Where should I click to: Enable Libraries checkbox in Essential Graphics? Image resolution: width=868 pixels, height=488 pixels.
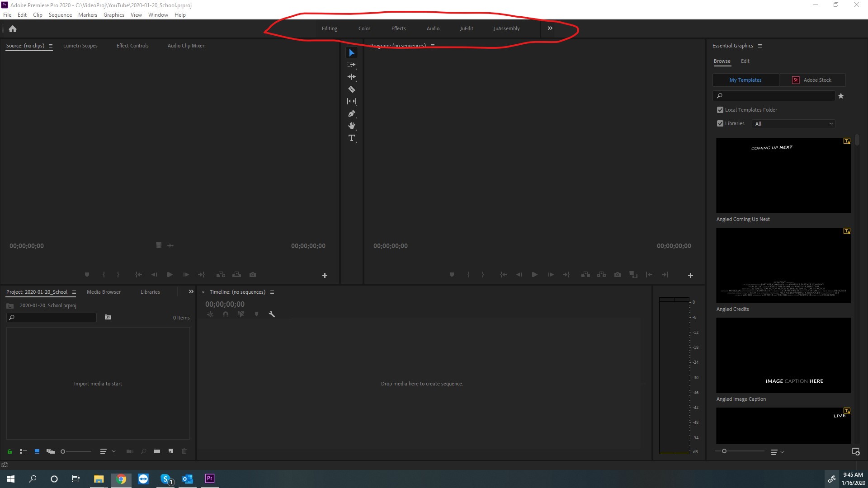720,123
